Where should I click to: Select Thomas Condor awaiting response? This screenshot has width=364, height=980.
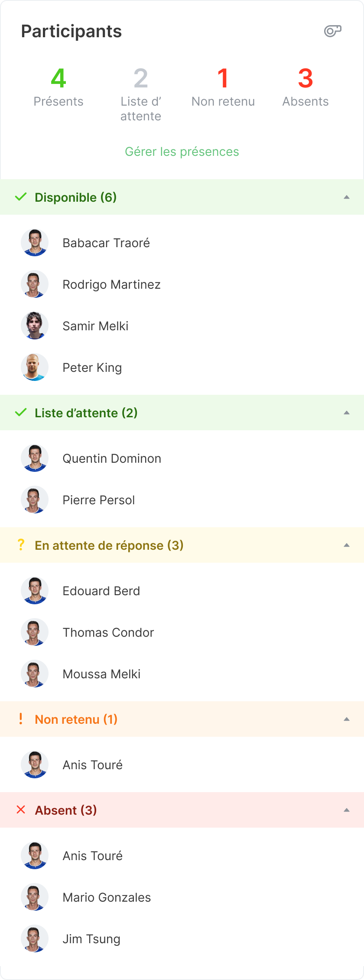[x=108, y=632]
